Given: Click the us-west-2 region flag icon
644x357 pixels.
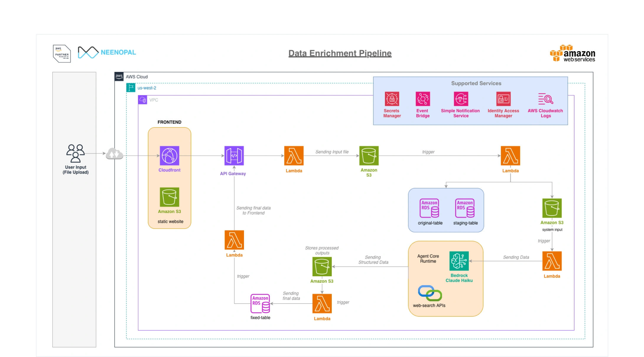Looking at the screenshot, I should pyautogui.click(x=131, y=88).
